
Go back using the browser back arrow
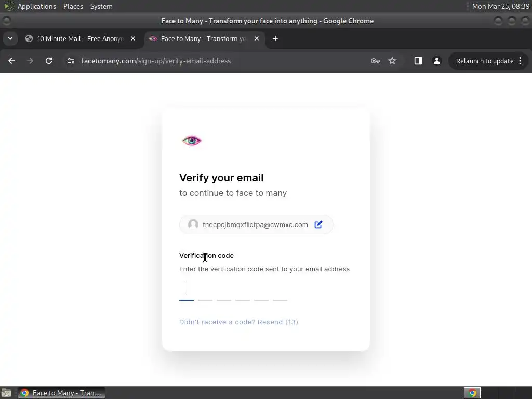tap(11, 61)
